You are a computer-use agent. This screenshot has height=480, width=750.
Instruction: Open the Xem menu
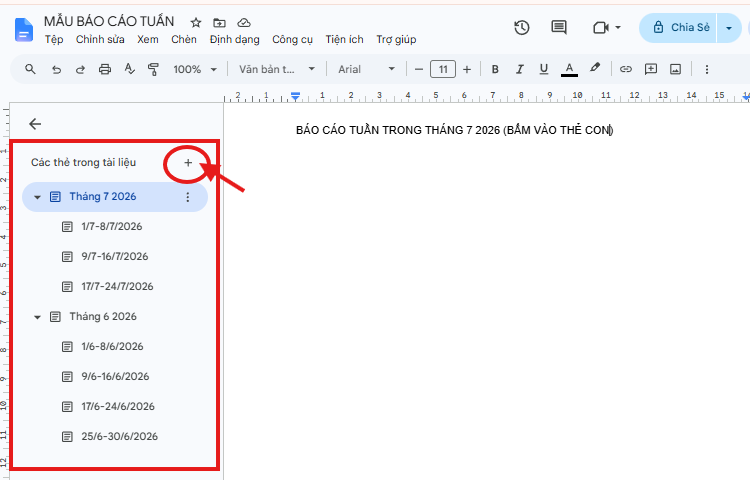point(148,39)
